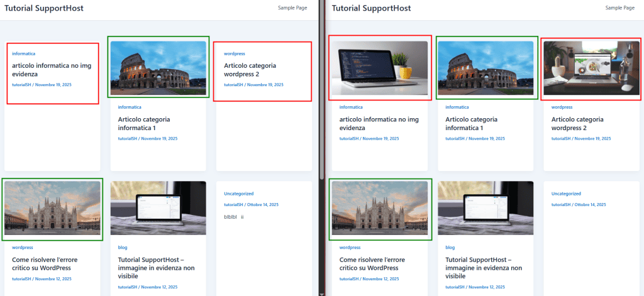Open 'Articolo categoria informatica 1' in right pane
The image size is (644, 296).
[472, 124]
